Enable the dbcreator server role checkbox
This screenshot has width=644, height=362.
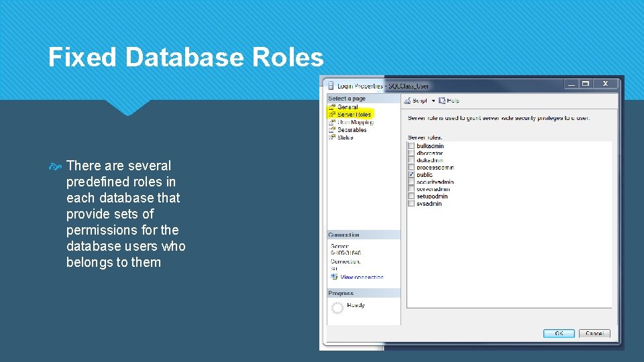[411, 153]
